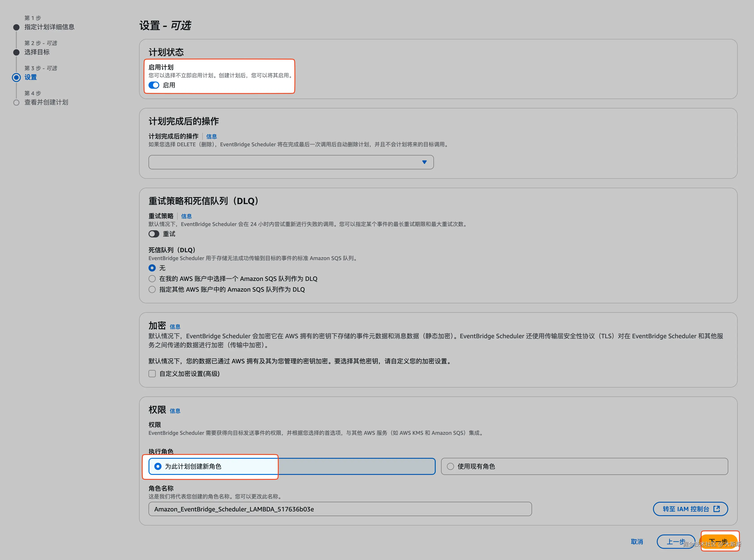
Task: Open 信息 link next to 权限 heading
Action: pyautogui.click(x=175, y=411)
